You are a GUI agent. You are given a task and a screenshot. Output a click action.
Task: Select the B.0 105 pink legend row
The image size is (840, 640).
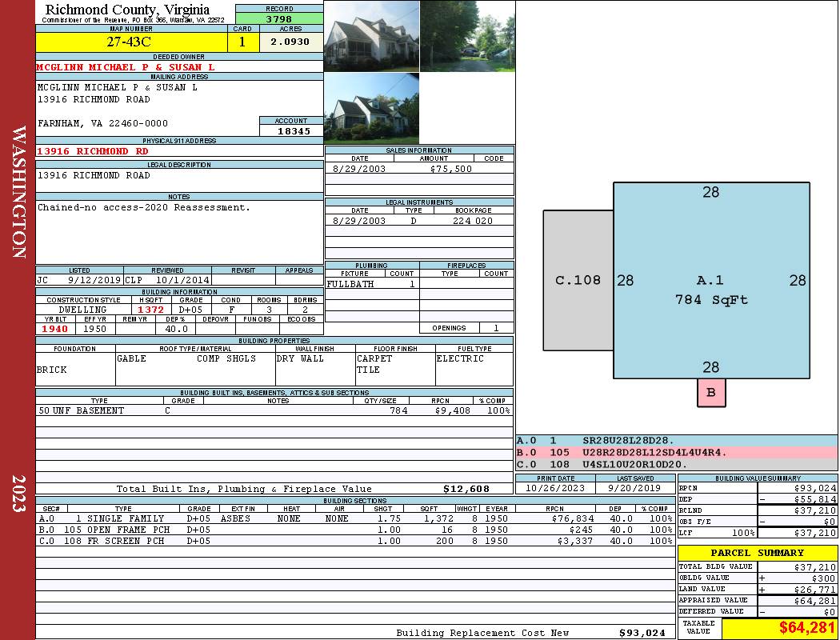pos(676,452)
